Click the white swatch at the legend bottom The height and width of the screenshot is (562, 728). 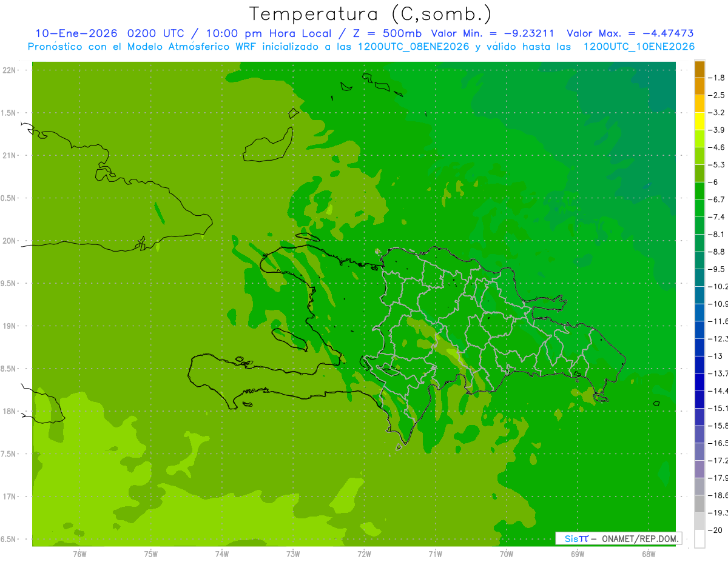point(699,538)
